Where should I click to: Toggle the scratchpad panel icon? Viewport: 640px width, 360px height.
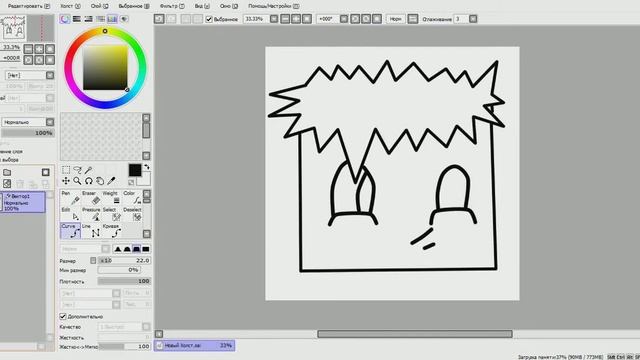[124, 19]
